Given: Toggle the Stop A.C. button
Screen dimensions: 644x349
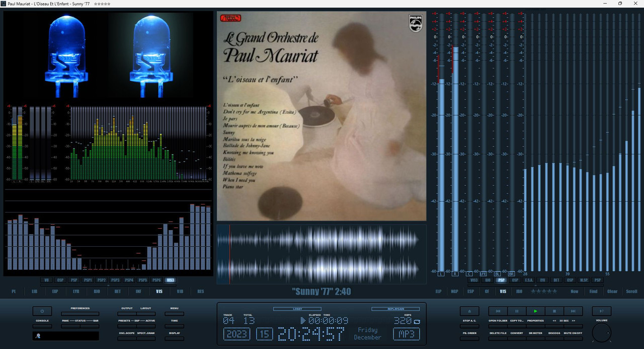Looking at the screenshot, I should (x=469, y=326).
